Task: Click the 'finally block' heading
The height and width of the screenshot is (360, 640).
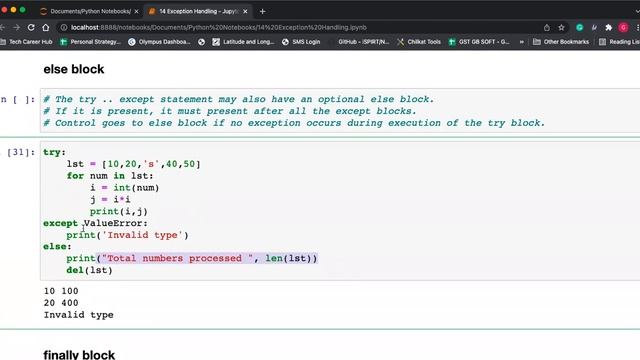Action: click(x=79, y=354)
